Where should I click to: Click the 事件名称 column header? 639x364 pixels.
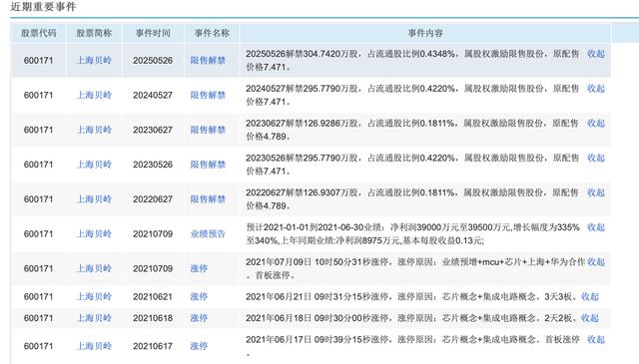tap(212, 33)
